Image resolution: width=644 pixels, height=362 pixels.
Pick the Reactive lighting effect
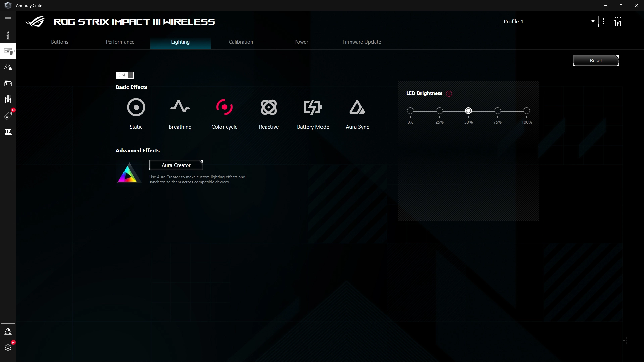(x=269, y=107)
